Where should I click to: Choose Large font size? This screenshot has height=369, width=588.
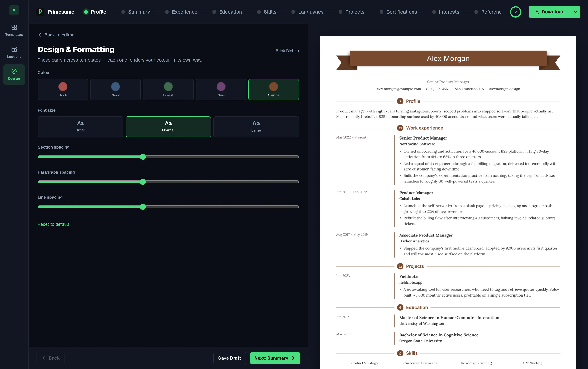pyautogui.click(x=256, y=127)
